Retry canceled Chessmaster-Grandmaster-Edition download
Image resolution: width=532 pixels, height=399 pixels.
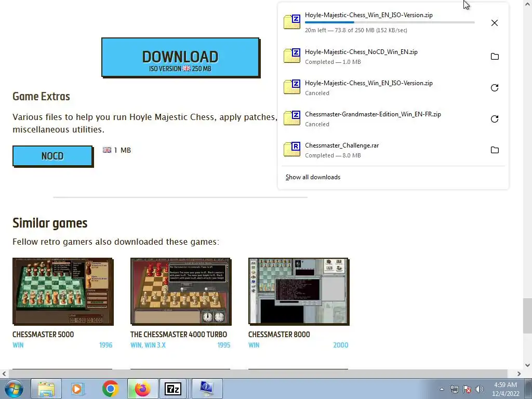pos(495,119)
